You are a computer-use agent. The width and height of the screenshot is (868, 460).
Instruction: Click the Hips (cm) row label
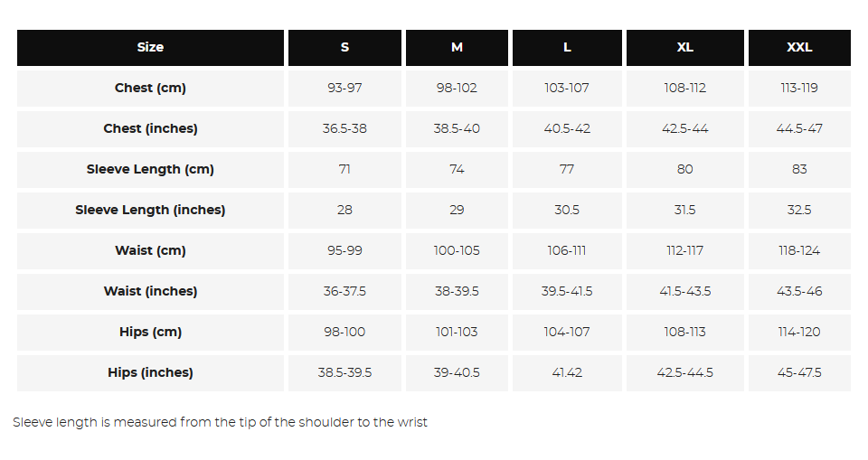coord(150,333)
